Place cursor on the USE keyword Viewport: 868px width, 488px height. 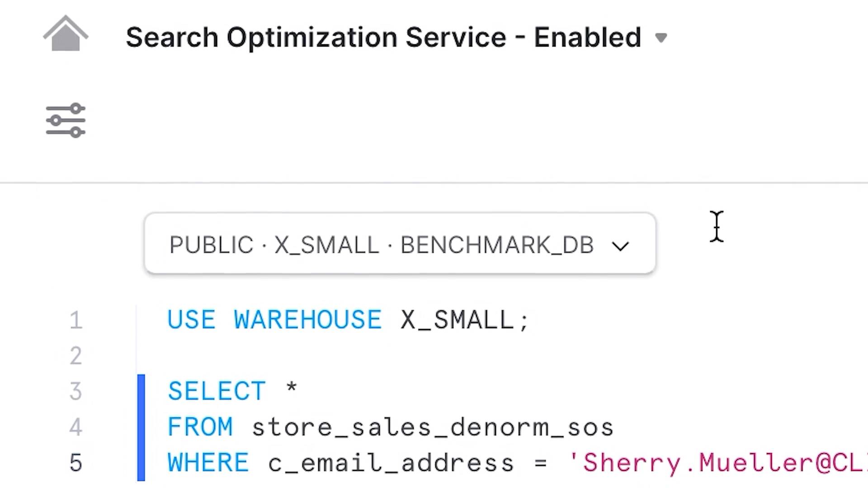[191, 320]
